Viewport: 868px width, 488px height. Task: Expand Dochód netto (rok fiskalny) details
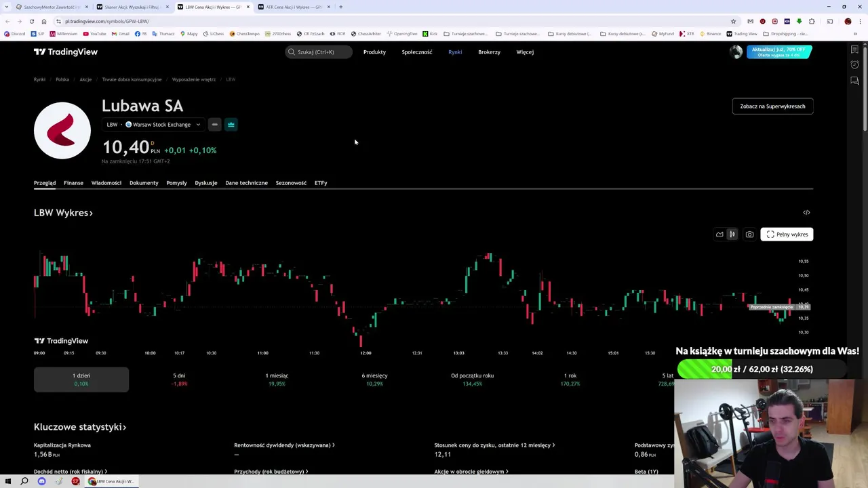71,471
